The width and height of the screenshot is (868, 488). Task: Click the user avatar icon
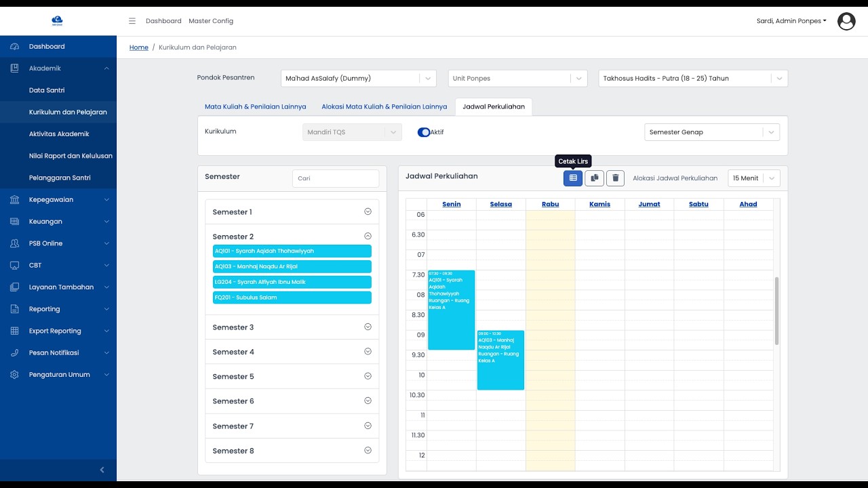click(846, 21)
